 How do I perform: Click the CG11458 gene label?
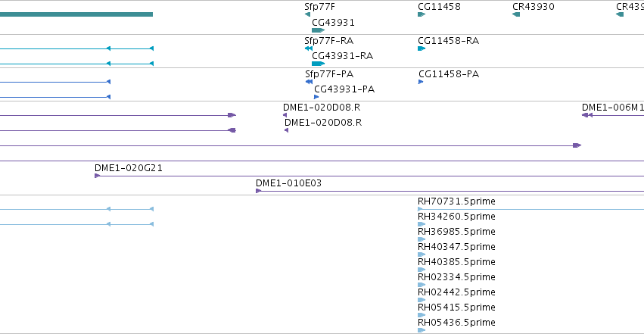pos(439,7)
